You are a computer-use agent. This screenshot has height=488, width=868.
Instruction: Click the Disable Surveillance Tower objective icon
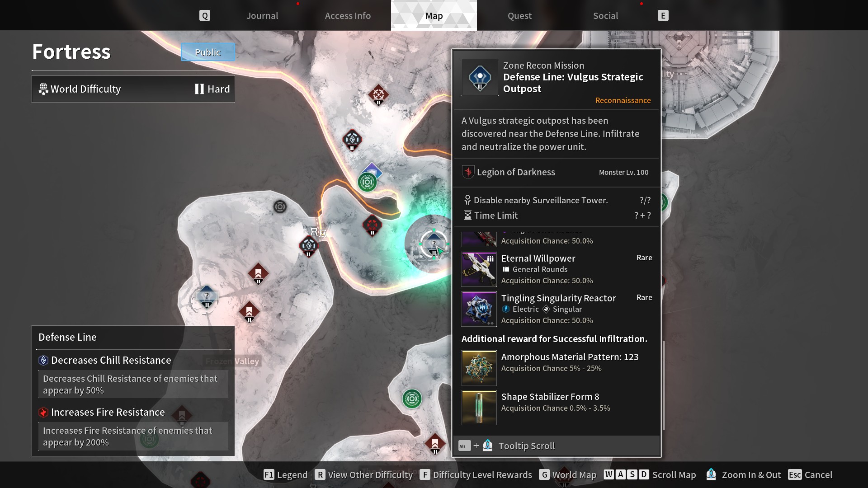(467, 200)
